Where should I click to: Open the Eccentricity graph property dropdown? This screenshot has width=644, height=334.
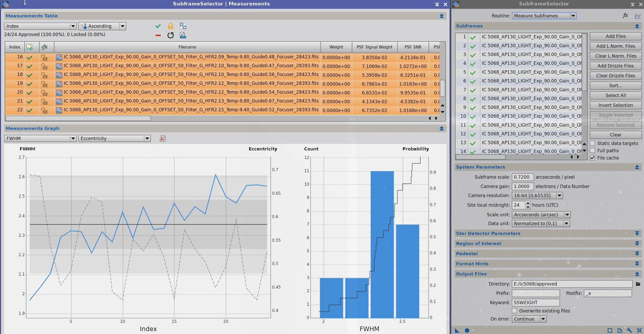coord(147,138)
